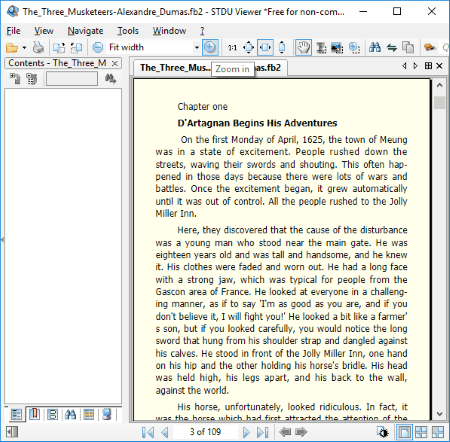Go to the first page
The height and width of the screenshot is (442, 450).
pyautogui.click(x=148, y=432)
